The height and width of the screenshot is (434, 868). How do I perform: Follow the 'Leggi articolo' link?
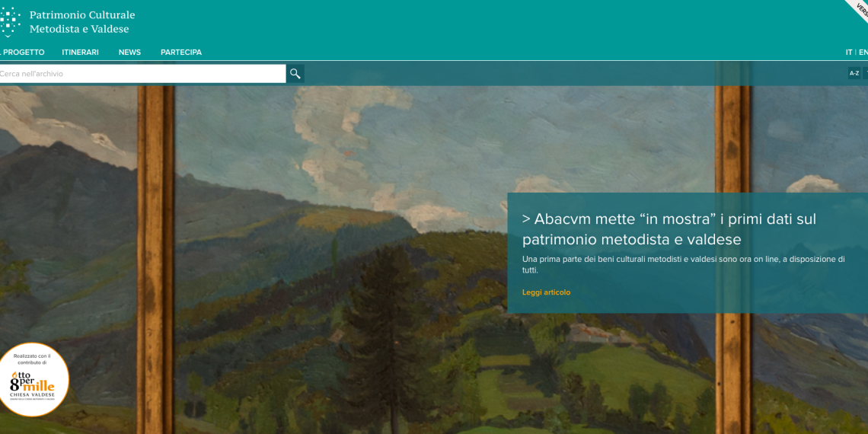click(546, 292)
